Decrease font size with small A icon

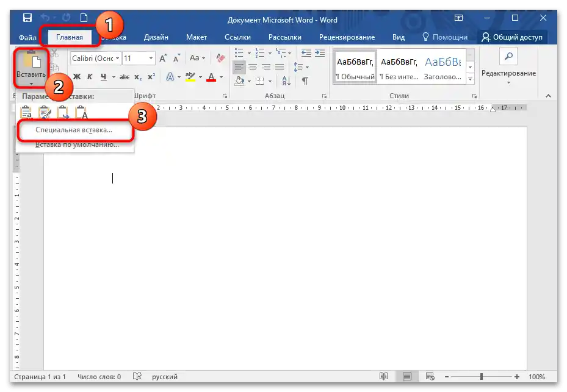pos(176,58)
